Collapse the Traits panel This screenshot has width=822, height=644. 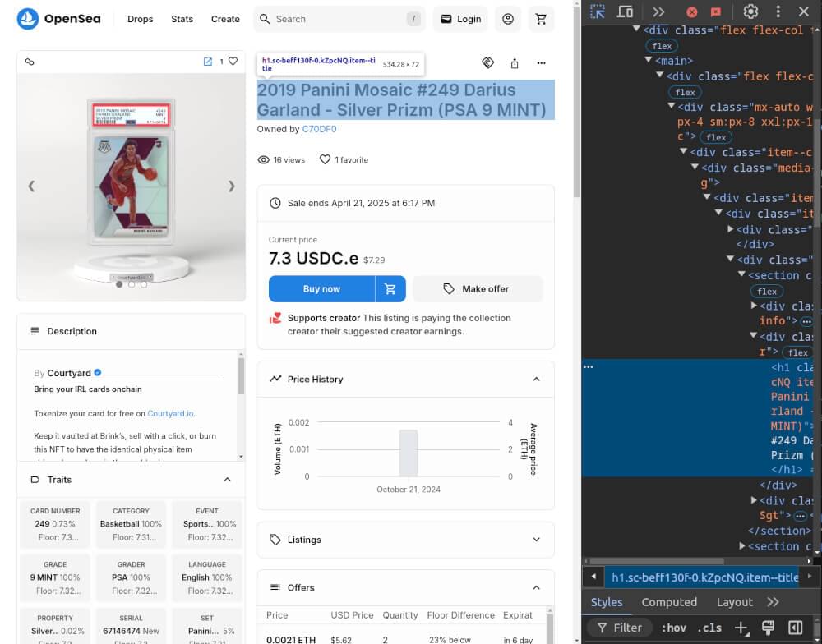coord(228,479)
